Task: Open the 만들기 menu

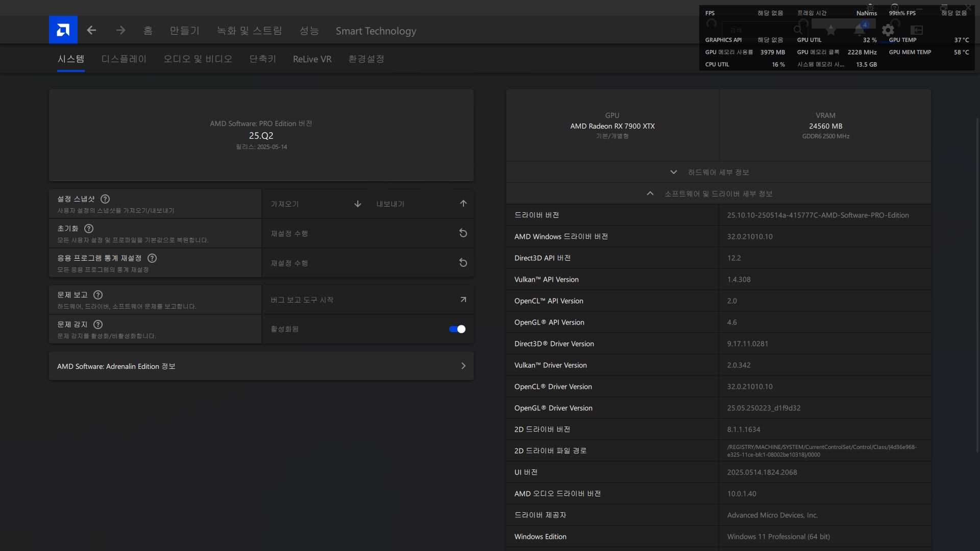Action: point(185,31)
